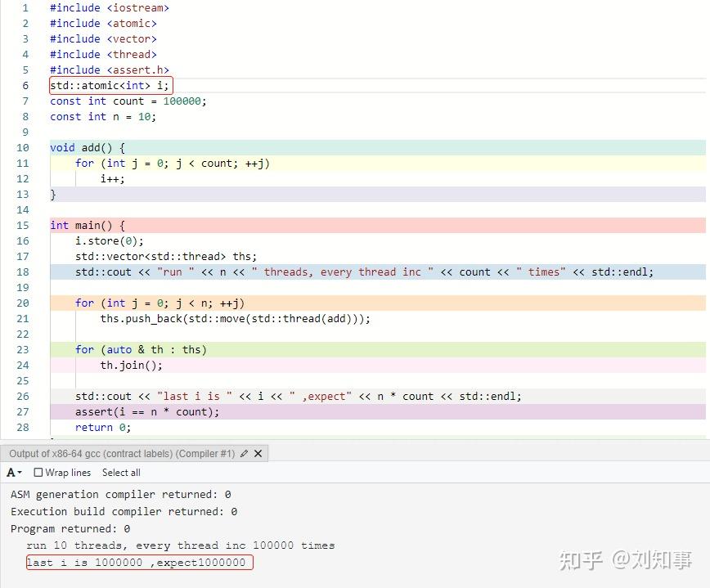The image size is (710, 588).
Task: Click the '#include <iostream>' line
Action: (x=107, y=7)
